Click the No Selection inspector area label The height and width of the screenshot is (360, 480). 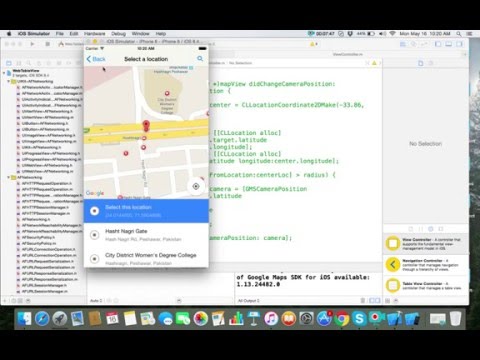click(x=426, y=144)
